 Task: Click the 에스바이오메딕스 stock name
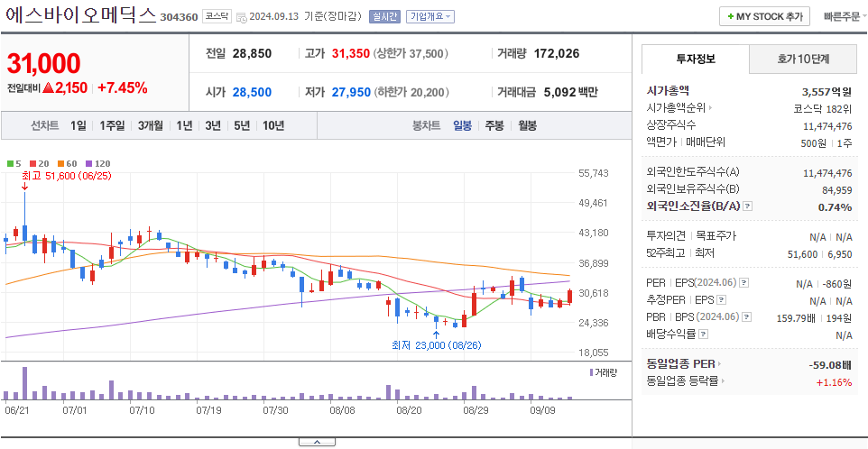[x=81, y=15]
